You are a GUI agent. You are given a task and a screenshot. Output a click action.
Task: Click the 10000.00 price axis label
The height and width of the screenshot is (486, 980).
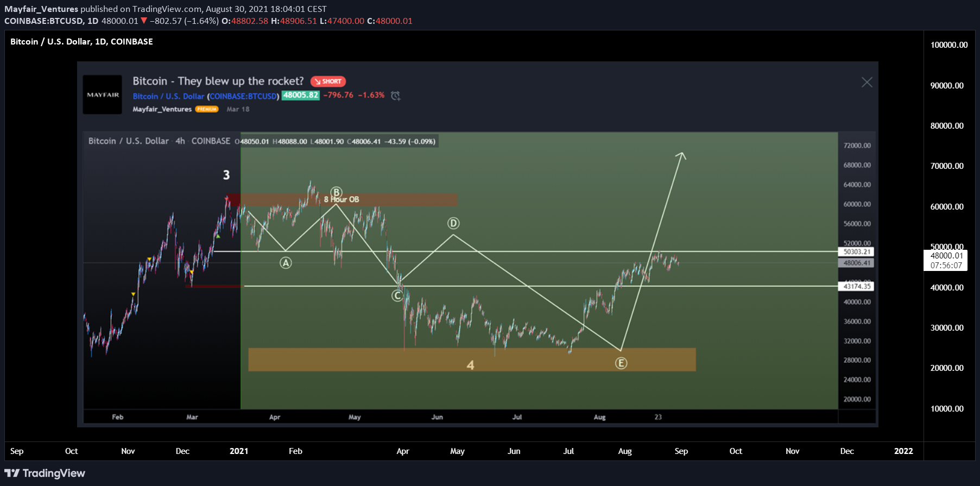(947, 409)
